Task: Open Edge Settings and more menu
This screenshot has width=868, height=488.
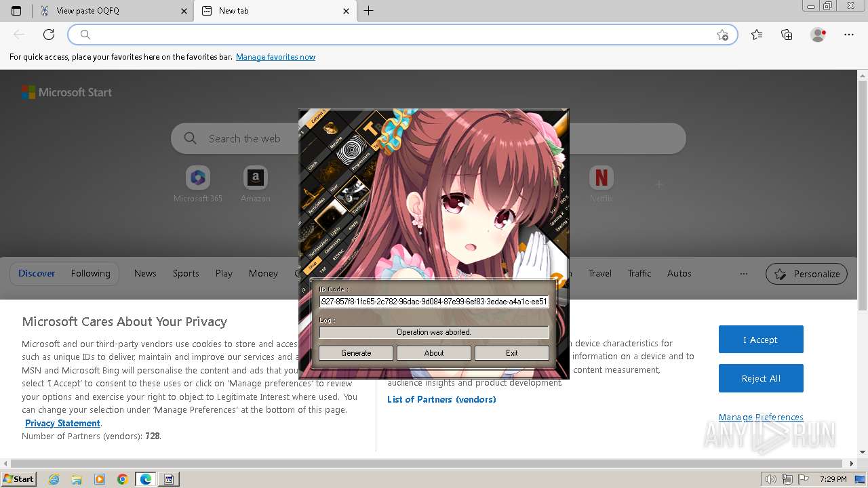Action: click(x=849, y=35)
